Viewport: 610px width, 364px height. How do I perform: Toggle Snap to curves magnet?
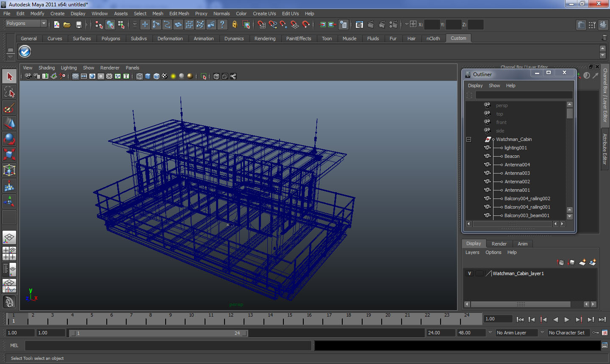tap(272, 25)
